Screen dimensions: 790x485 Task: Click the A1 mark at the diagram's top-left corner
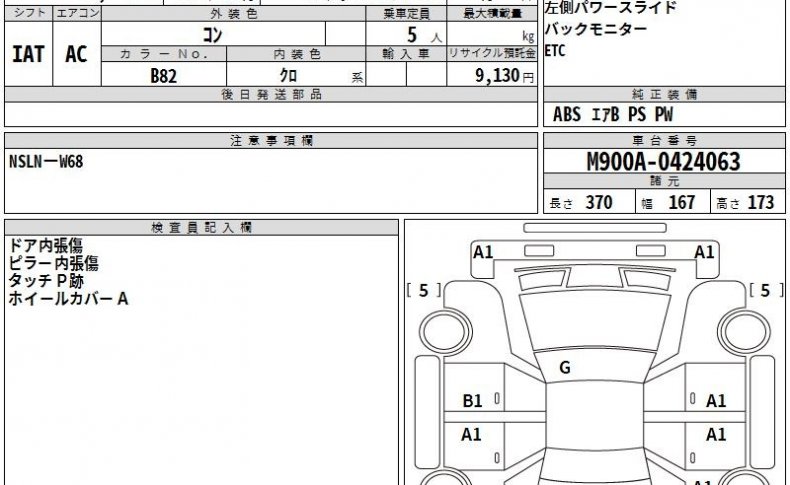(483, 252)
